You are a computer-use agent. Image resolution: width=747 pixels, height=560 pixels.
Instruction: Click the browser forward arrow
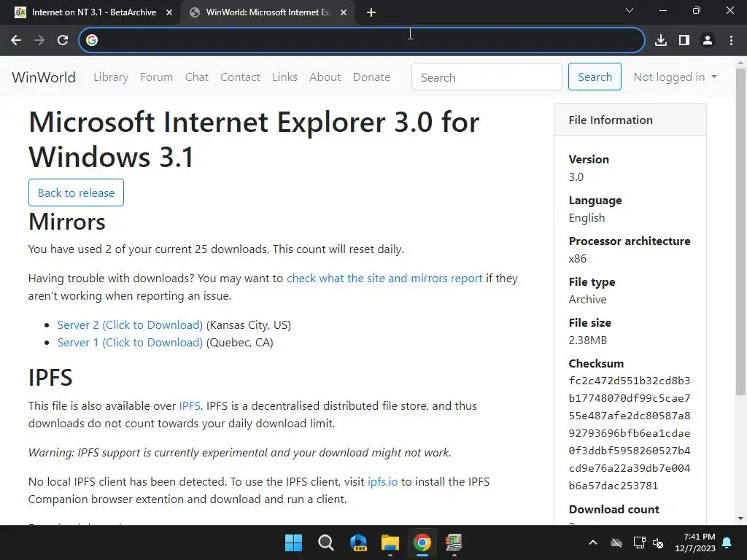39,40
